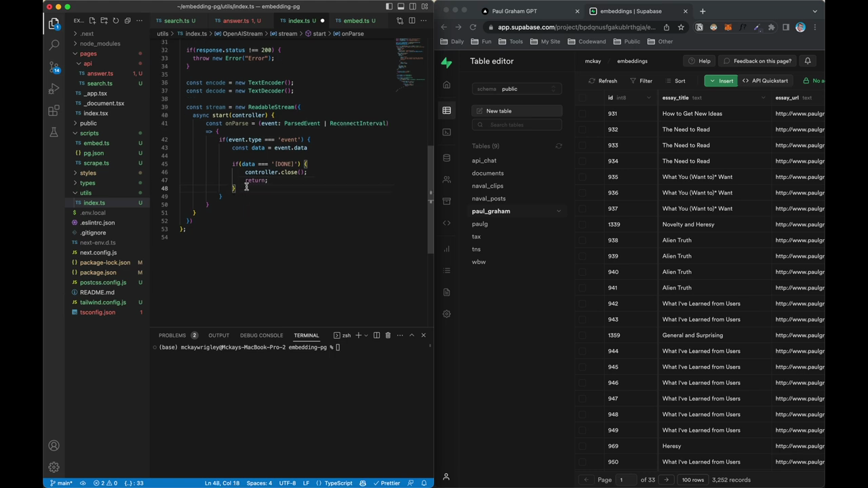The image size is (868, 488).
Task: Open id column header dropdown
Action: (x=649, y=98)
